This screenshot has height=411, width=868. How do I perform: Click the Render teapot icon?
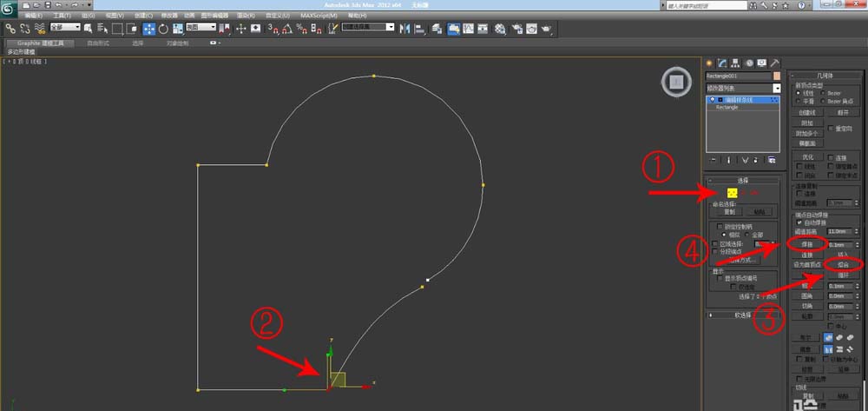tap(546, 29)
